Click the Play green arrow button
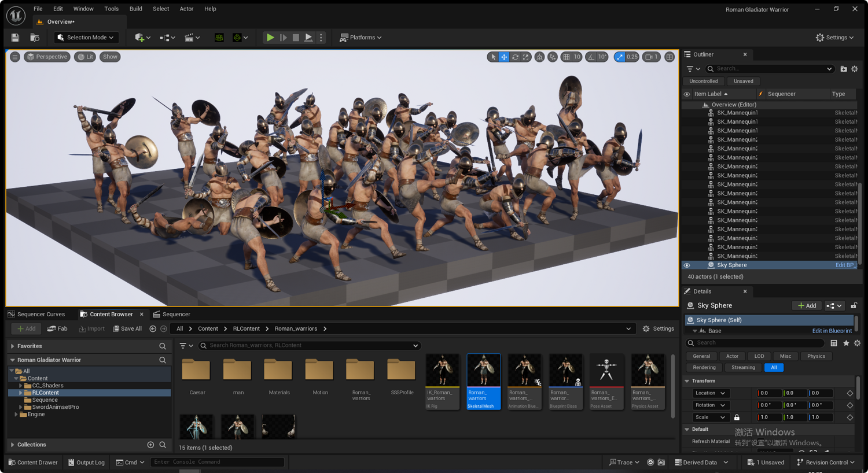This screenshot has height=473, width=868. tap(270, 38)
